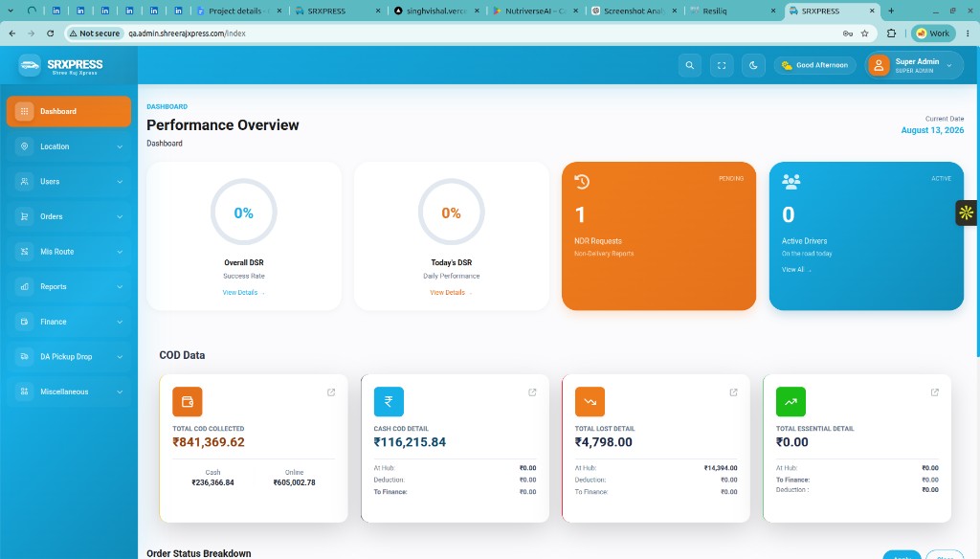980x559 pixels.
Task: Click the Super Admin avatar icon
Action: click(x=879, y=65)
